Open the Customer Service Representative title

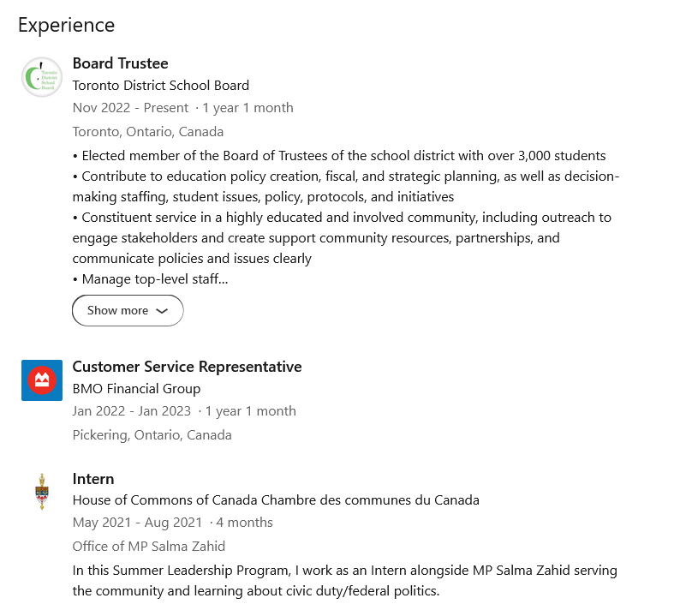point(187,367)
